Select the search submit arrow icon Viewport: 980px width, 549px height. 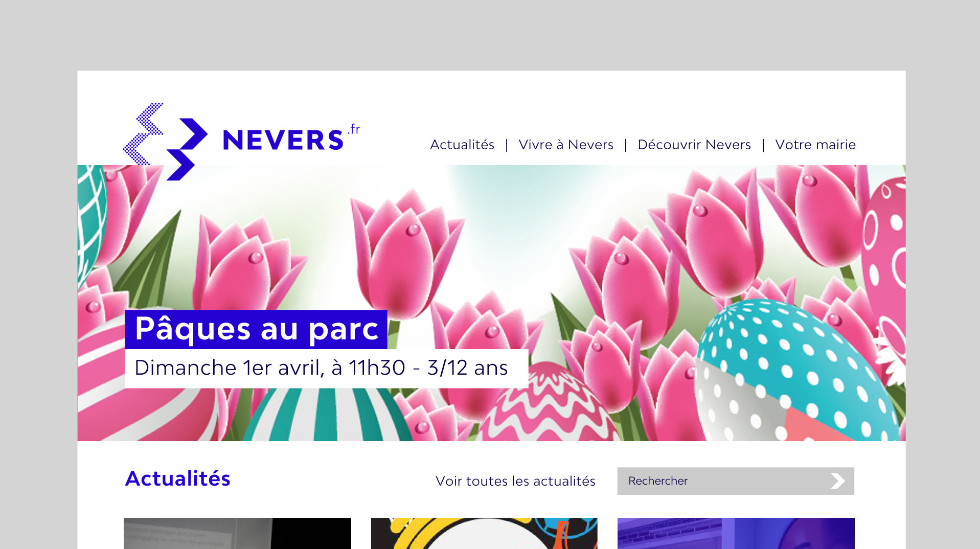(838, 481)
